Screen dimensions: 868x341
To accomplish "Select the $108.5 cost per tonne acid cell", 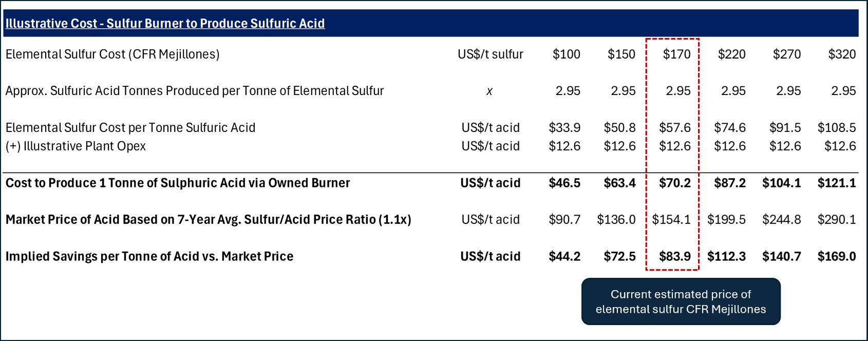I will tap(837, 127).
